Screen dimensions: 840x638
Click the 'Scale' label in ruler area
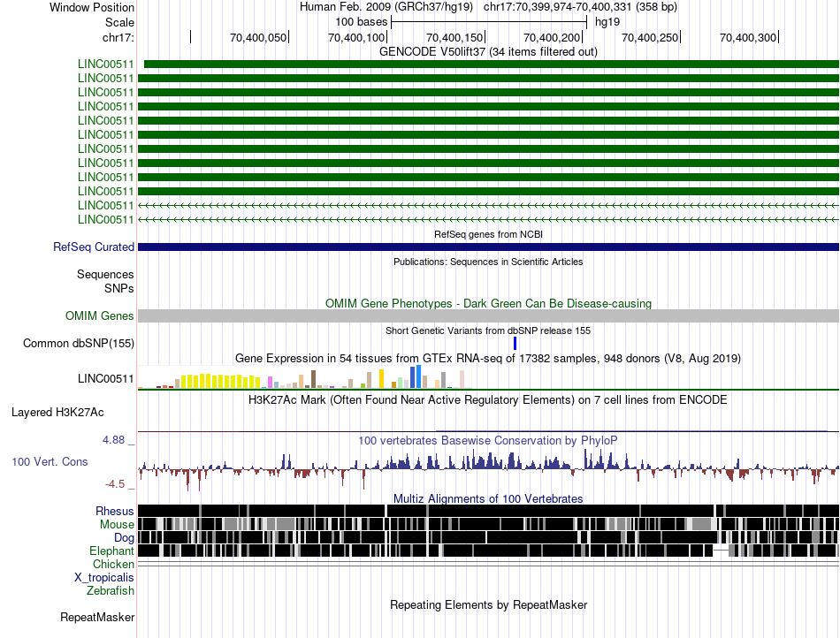pos(119,22)
